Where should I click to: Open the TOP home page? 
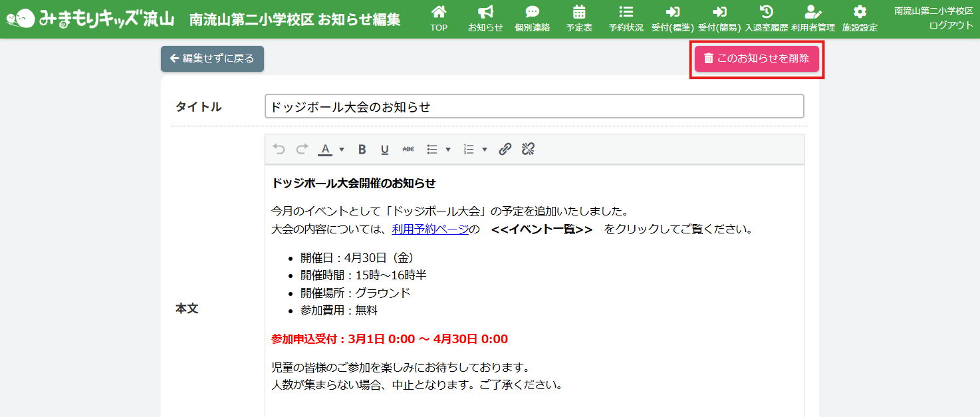439,19
